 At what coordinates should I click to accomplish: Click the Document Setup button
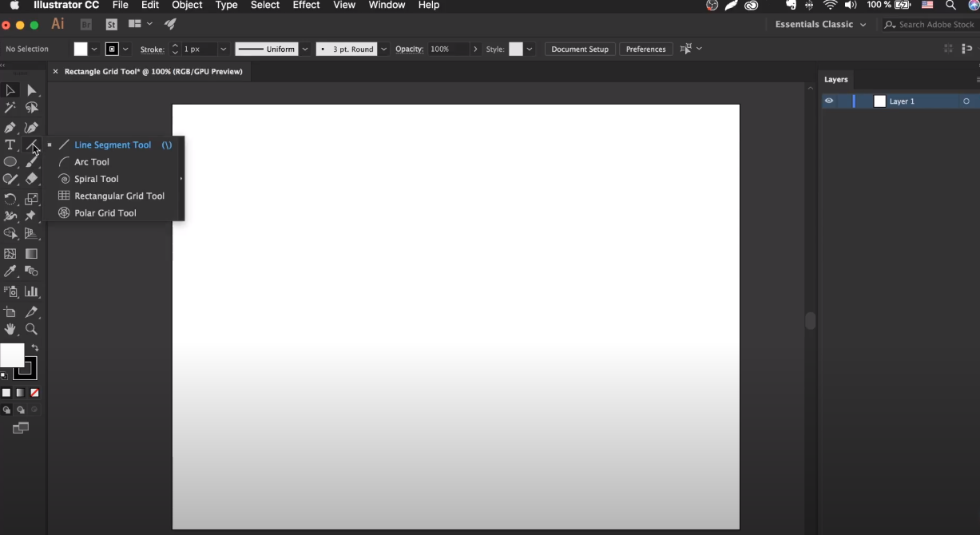[x=579, y=50]
